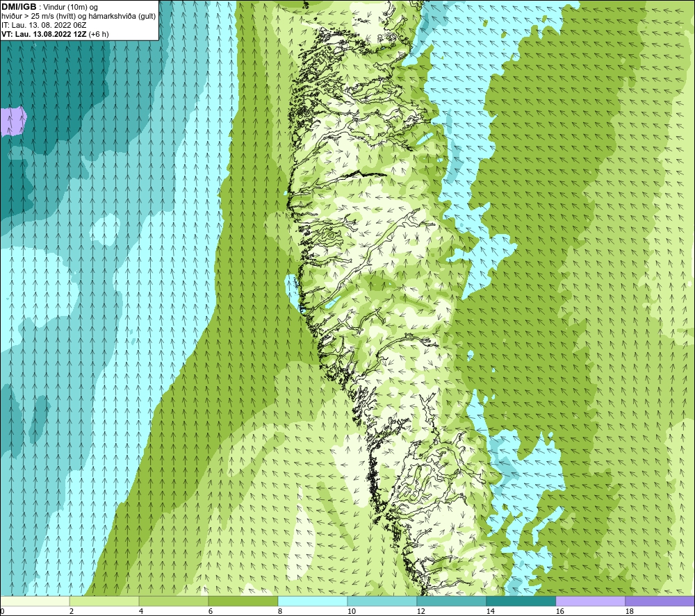Image resolution: width=695 pixels, height=616 pixels.
Task: Click the scale label '14'
Action: coord(490,611)
